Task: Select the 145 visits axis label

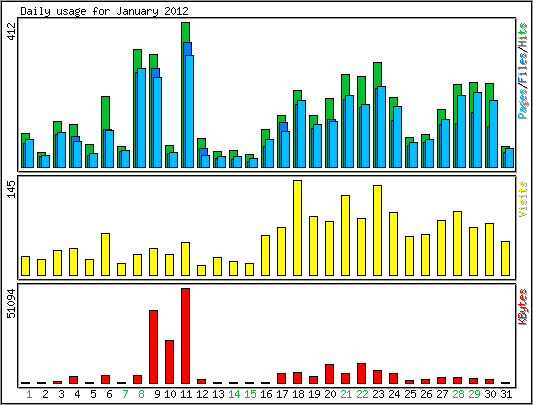Action: point(12,189)
